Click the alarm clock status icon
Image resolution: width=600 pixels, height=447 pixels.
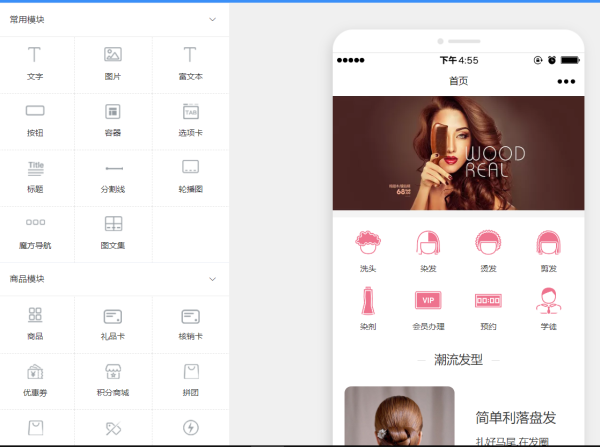(552, 60)
